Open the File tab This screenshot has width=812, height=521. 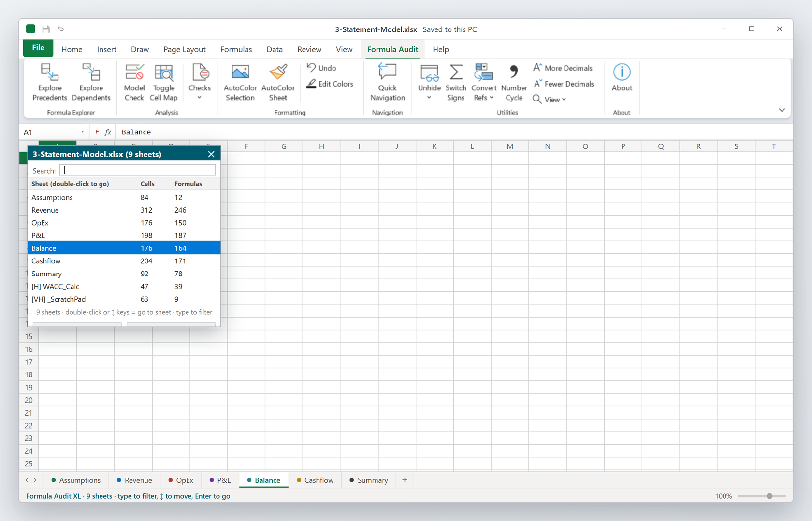click(38, 48)
